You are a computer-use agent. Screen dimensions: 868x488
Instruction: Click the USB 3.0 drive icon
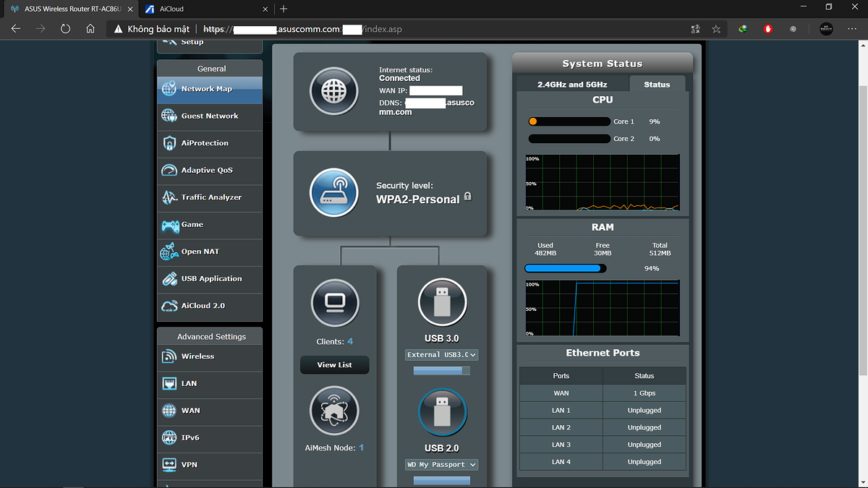pos(442,301)
